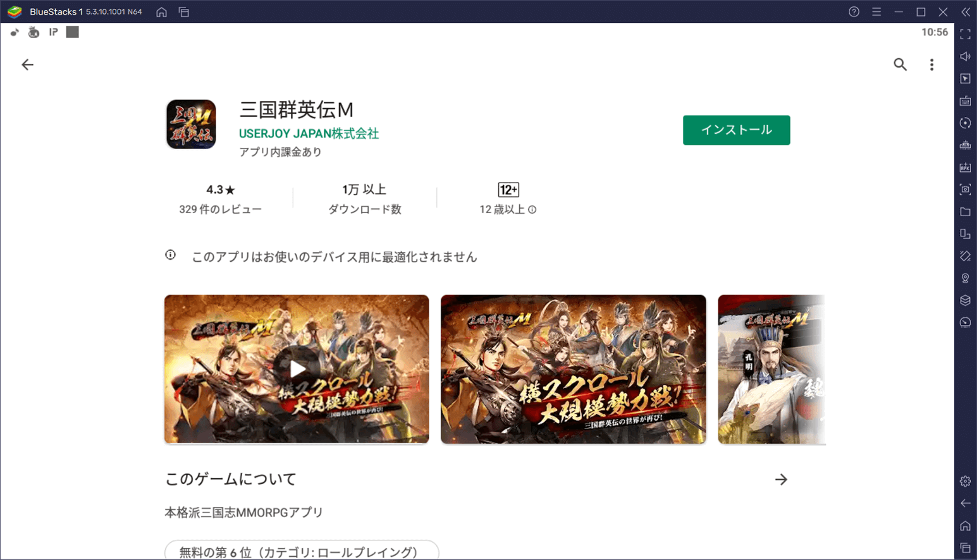Click the 三国群英伝M app icon

click(191, 124)
